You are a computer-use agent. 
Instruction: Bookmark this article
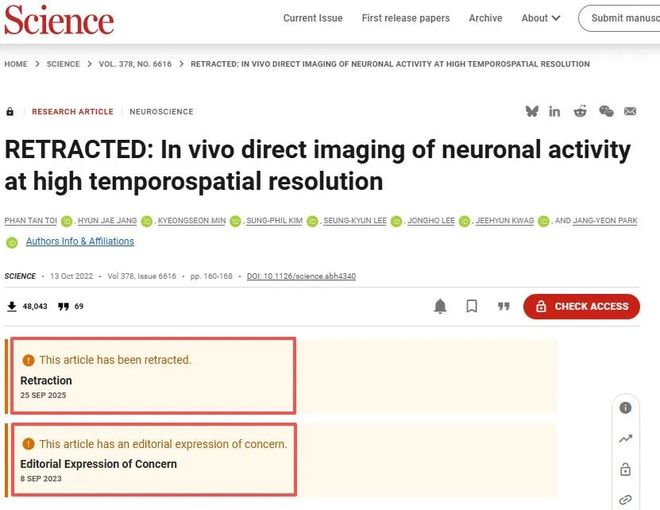tap(472, 306)
